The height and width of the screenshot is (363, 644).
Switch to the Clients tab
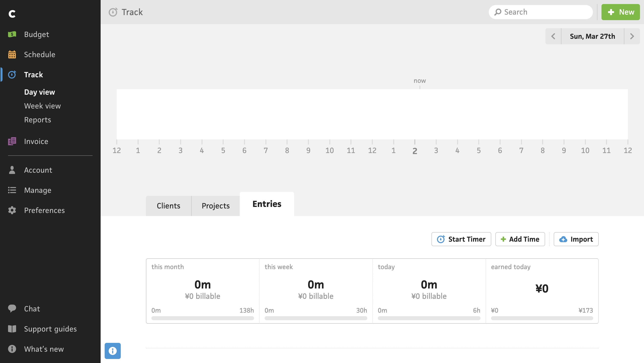point(169,206)
